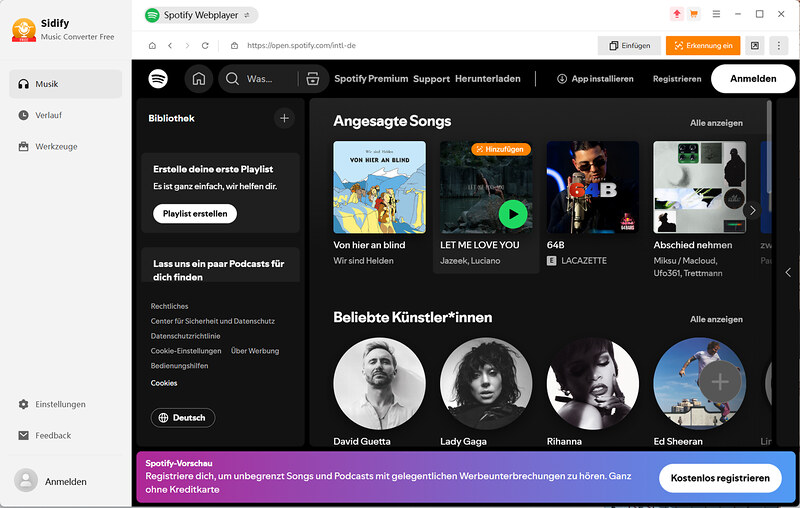
Task: Go to browser home page icon
Action: 152,45
